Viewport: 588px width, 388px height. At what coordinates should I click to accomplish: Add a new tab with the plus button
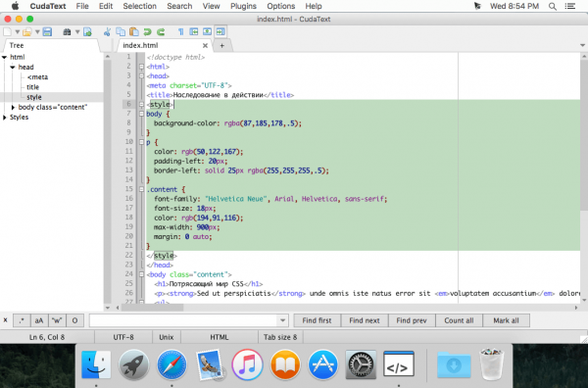(x=222, y=46)
